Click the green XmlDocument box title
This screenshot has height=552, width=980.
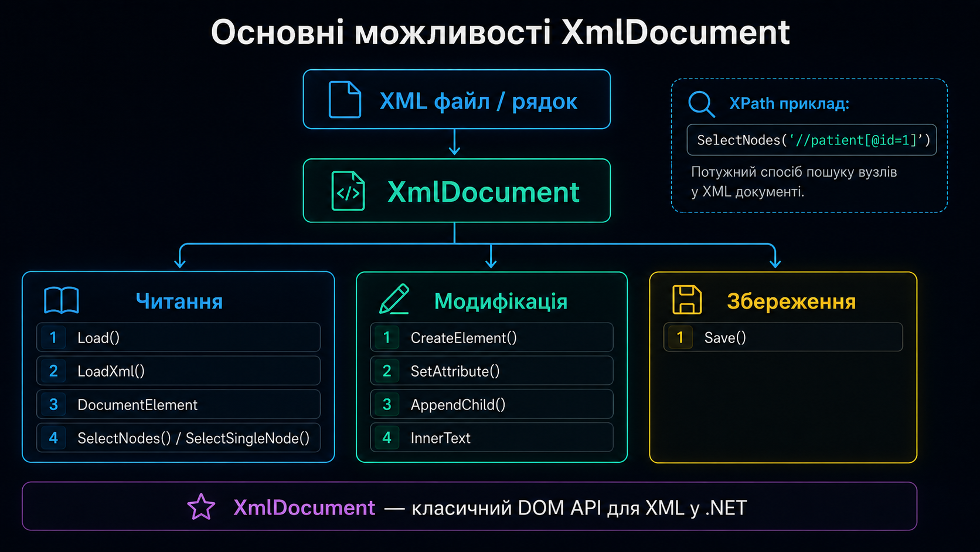point(484,192)
